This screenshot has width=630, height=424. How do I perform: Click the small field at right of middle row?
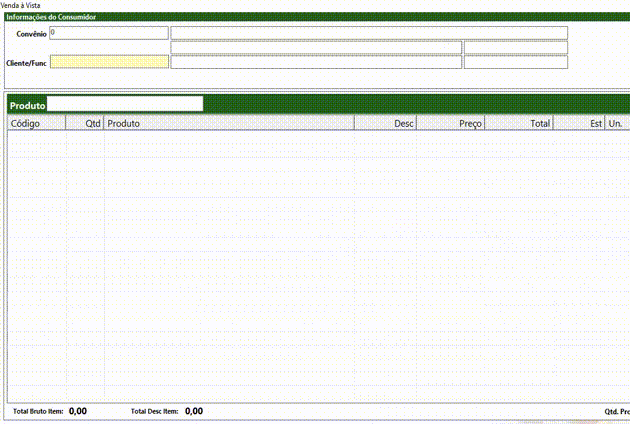pyautogui.click(x=515, y=47)
